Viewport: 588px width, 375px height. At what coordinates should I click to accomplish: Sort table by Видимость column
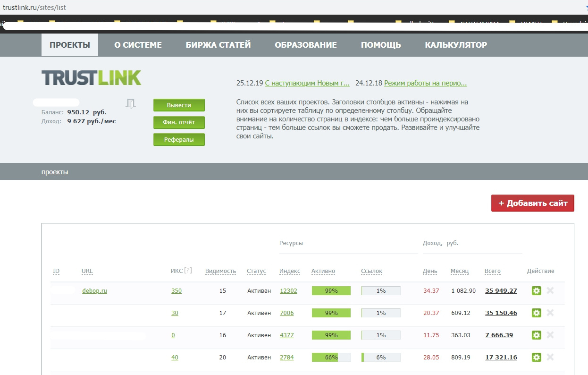pyautogui.click(x=220, y=271)
